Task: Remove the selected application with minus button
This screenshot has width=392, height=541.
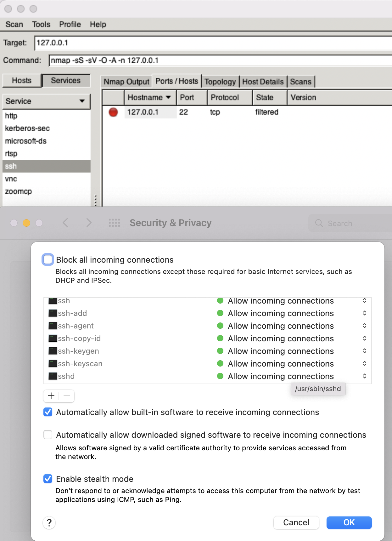Action: point(67,396)
